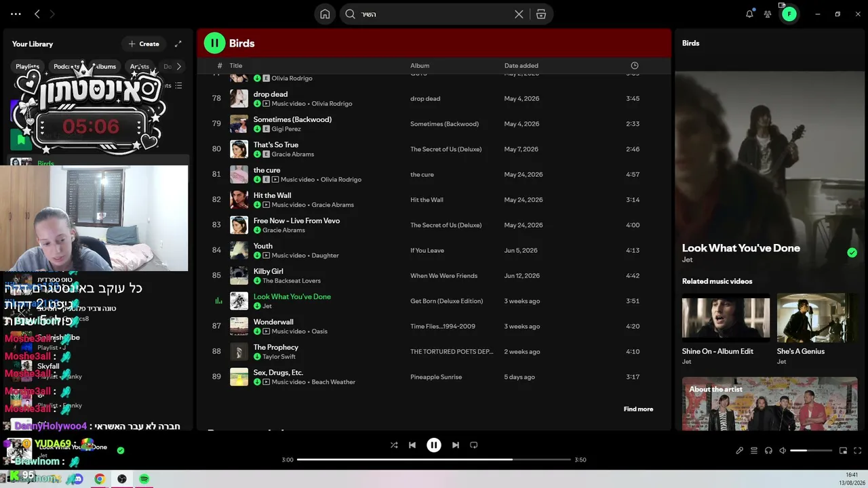Skip to the previous track
This screenshot has width=868, height=488.
click(x=412, y=445)
